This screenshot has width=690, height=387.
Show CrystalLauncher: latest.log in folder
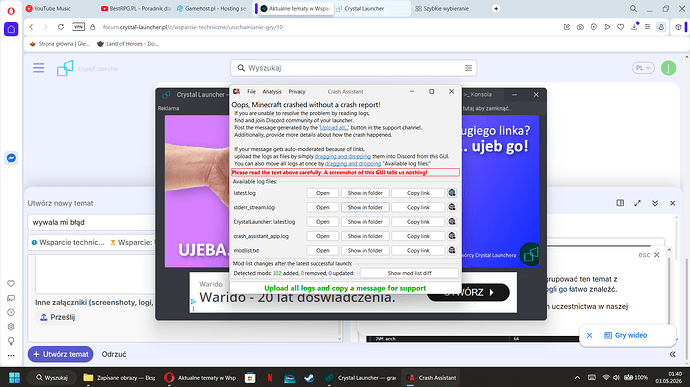pos(365,222)
